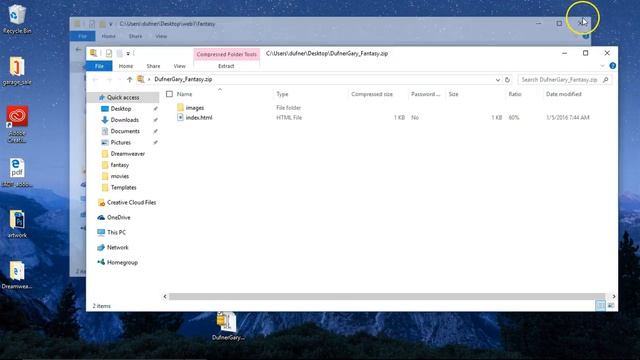Viewport: 640px width, 360px height.
Task: Click the New Folder quick access toolbar icon
Action: pos(120,53)
